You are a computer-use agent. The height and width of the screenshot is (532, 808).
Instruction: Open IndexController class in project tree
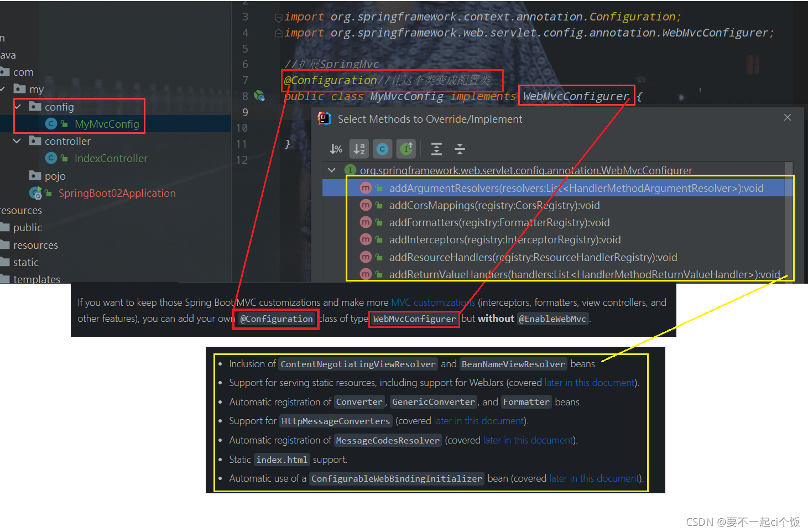pos(111,158)
